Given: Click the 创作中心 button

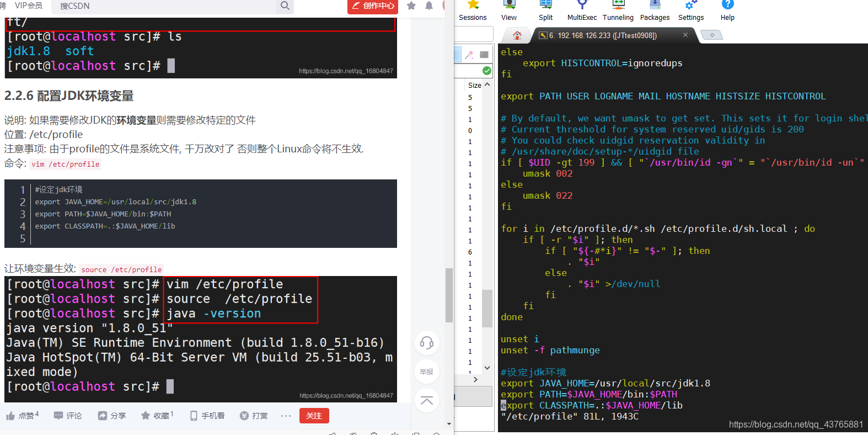Looking at the screenshot, I should pyautogui.click(x=373, y=6).
